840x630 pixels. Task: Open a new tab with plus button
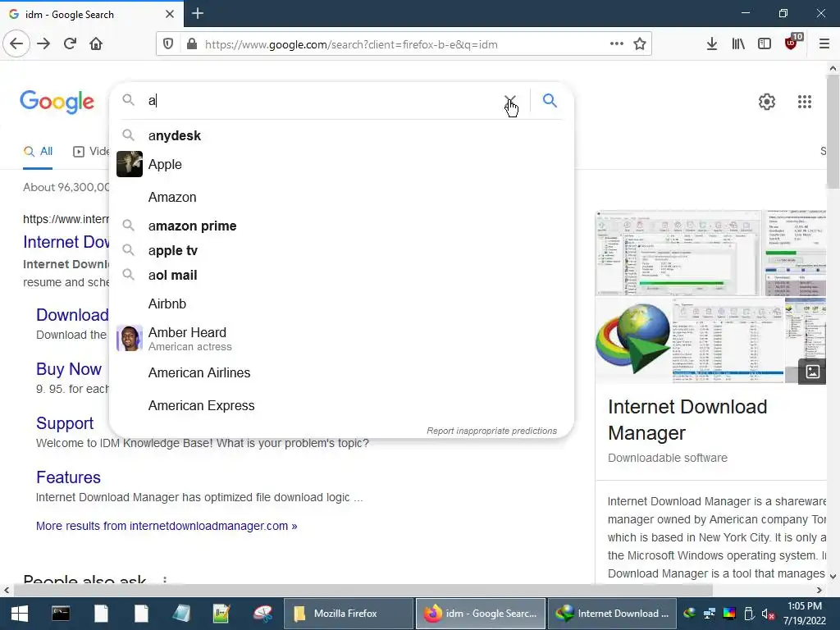click(x=198, y=13)
